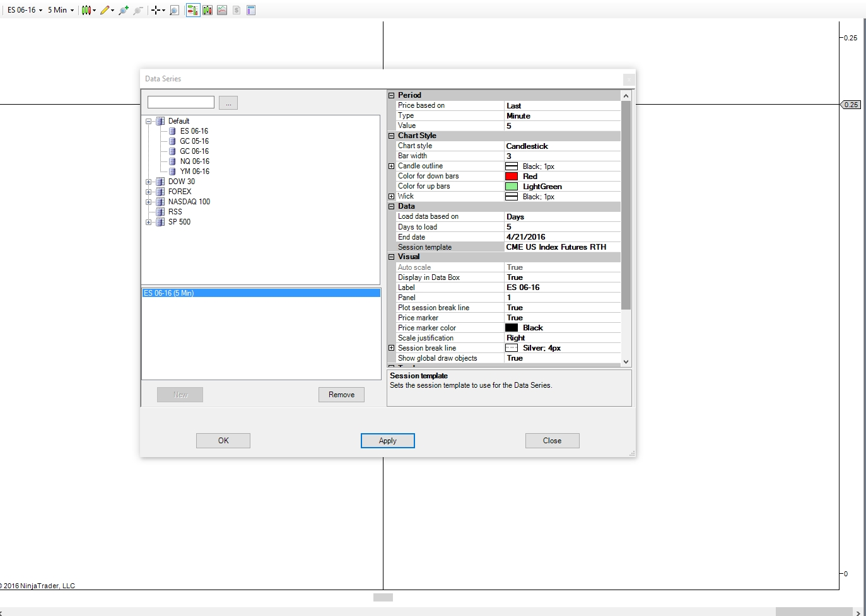Click the End date value 4/21/2016
This screenshot has height=616, width=866.
(x=563, y=237)
